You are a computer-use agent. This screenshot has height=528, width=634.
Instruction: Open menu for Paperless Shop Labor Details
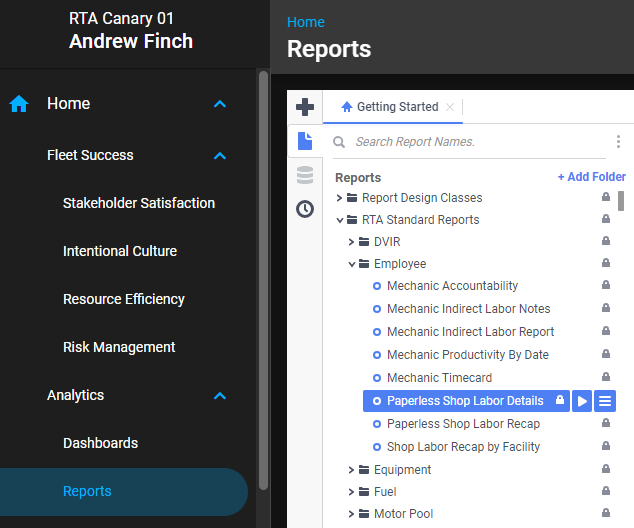604,401
